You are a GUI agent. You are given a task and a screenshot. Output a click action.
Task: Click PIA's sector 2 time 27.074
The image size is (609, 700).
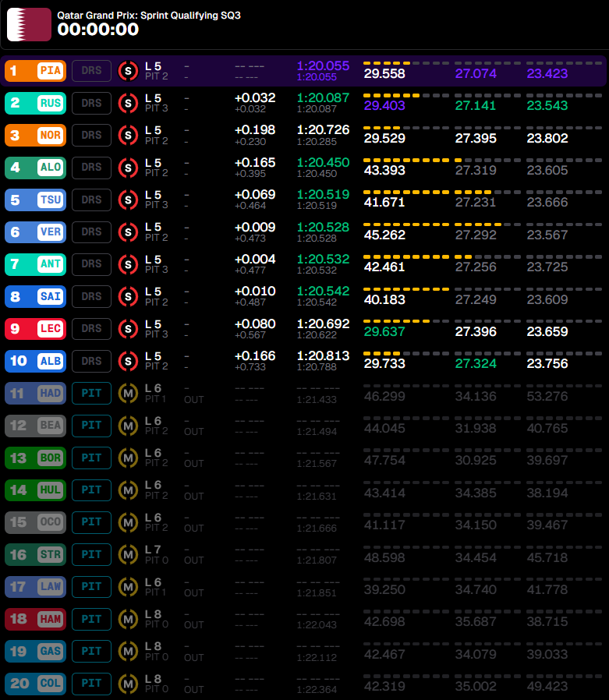click(476, 73)
